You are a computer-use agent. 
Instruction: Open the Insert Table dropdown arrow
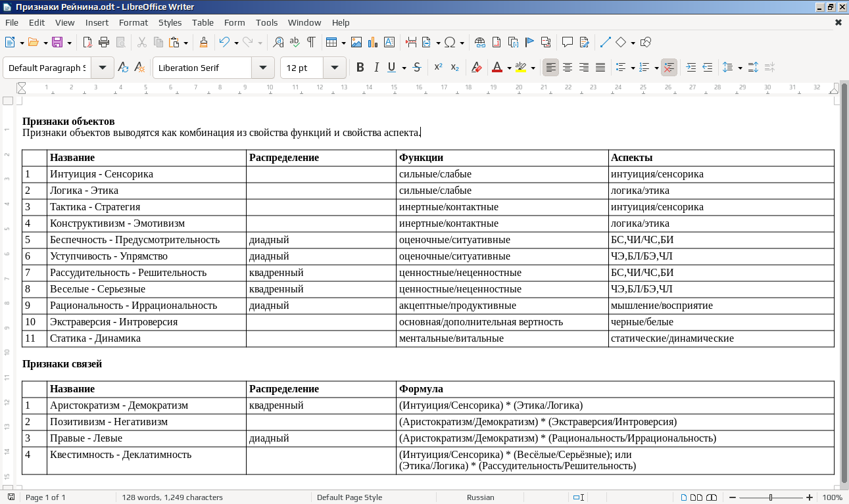pos(343,43)
